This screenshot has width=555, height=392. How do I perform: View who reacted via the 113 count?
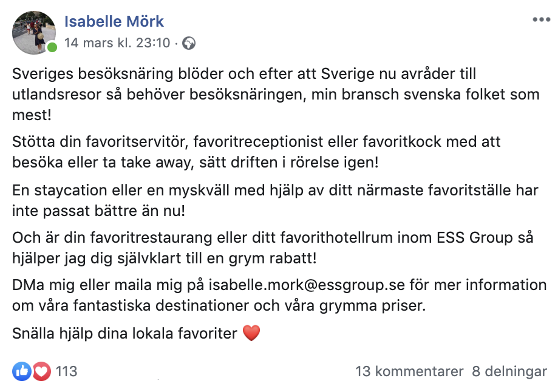[x=66, y=371]
